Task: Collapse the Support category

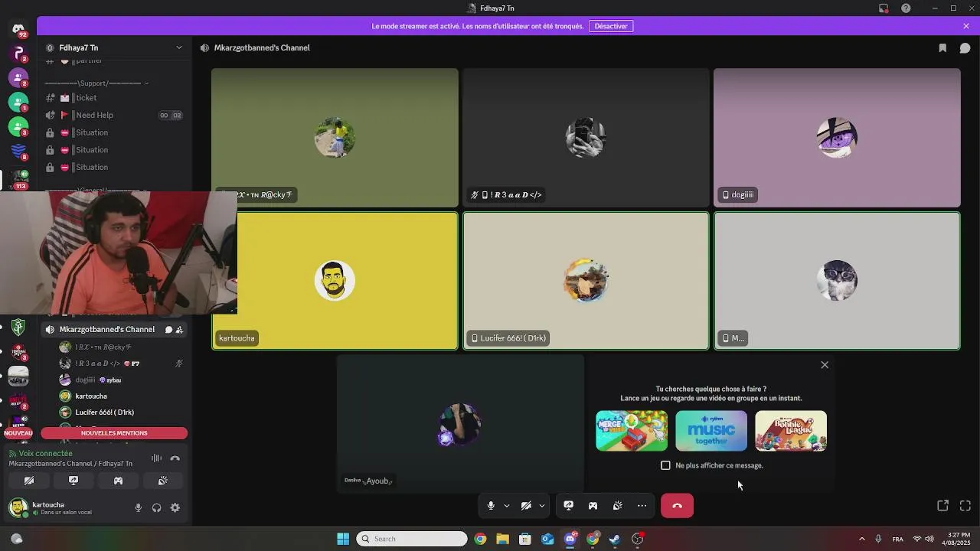Action: click(x=96, y=83)
